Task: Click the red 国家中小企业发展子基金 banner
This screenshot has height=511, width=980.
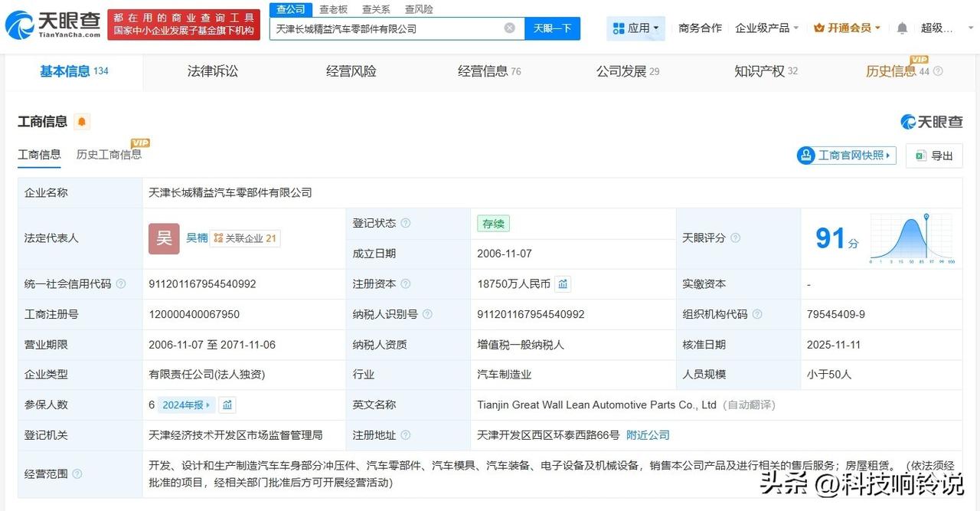Action: coord(184,25)
